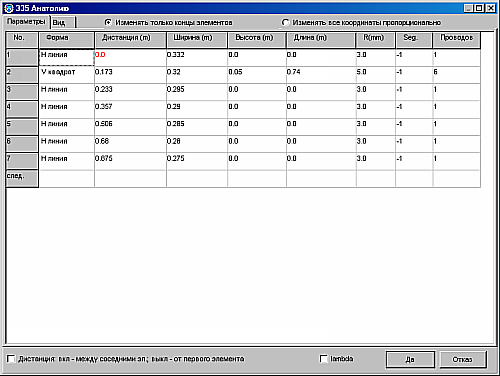Select row header 5

(x=22, y=127)
